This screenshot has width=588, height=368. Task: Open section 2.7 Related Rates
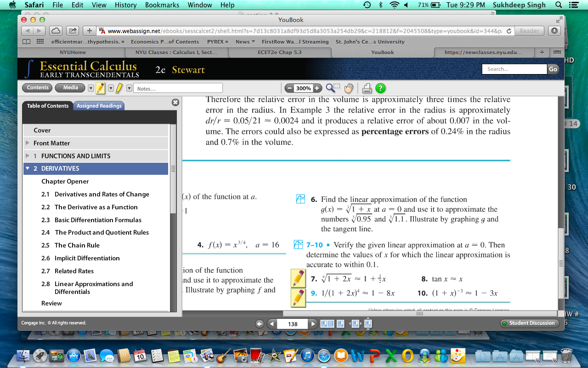[x=68, y=271]
